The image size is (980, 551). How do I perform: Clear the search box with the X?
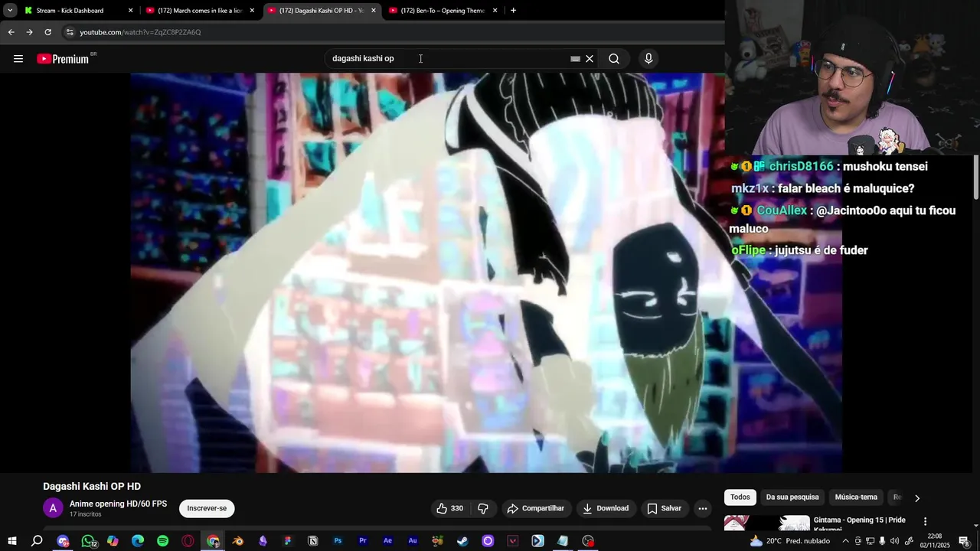[590, 59]
